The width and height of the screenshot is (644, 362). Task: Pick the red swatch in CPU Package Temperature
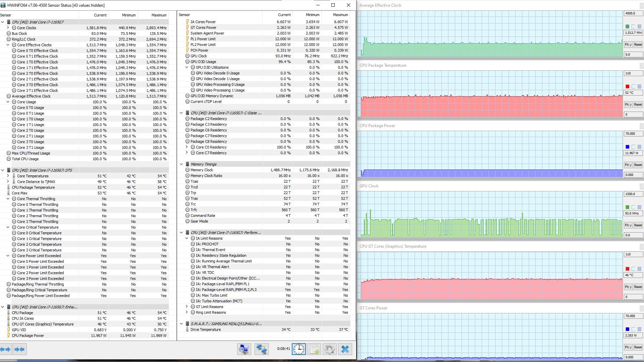[627, 86]
